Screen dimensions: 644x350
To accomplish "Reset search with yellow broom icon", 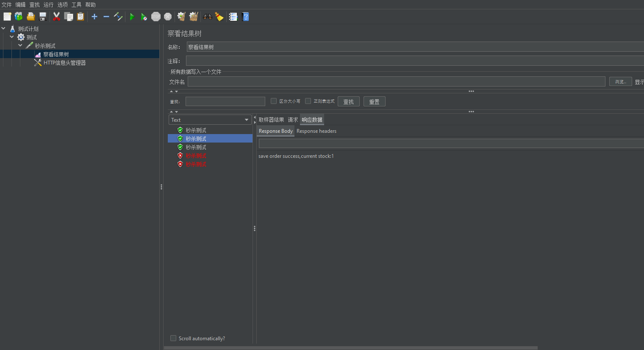I will point(219,17).
